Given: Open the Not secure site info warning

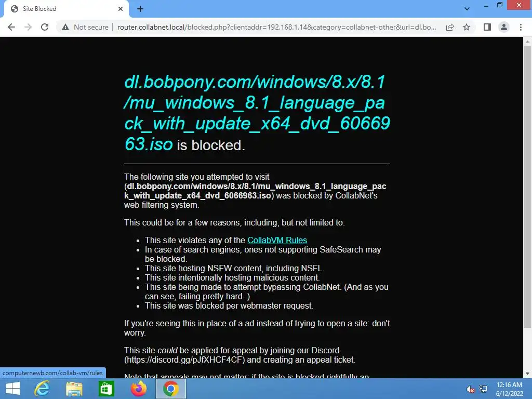Looking at the screenshot, I should 85,27.
